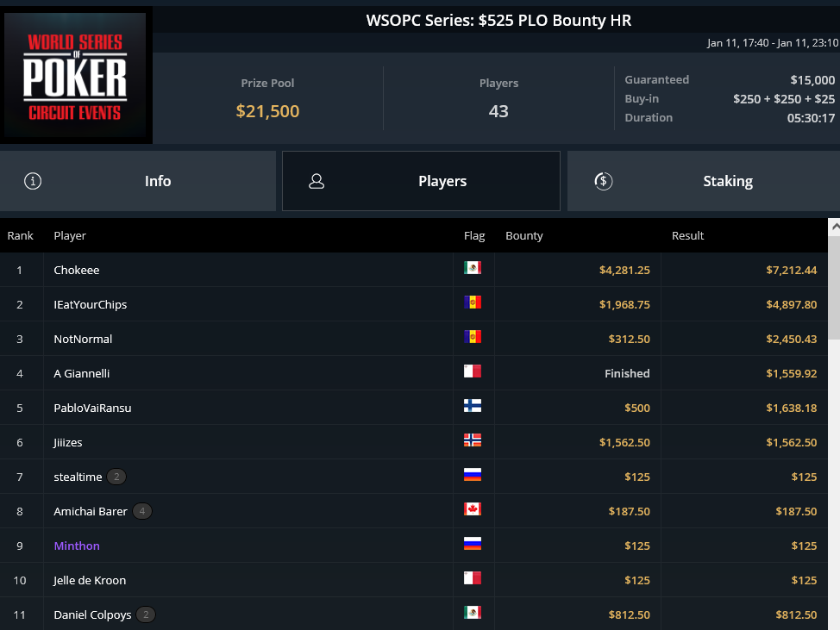Click the scrollbar up arrow
840x630 pixels.
tap(834, 227)
